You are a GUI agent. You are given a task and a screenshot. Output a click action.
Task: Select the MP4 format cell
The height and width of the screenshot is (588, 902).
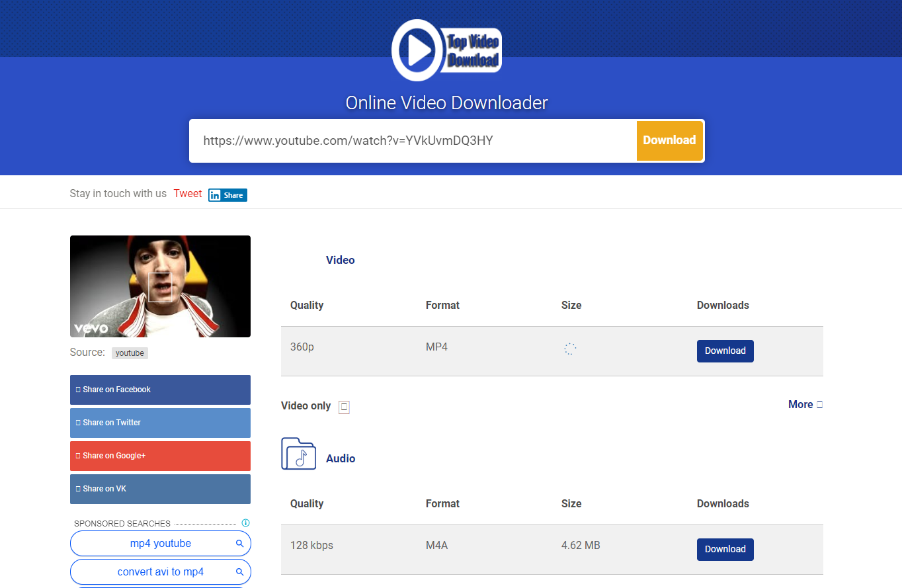tap(436, 347)
